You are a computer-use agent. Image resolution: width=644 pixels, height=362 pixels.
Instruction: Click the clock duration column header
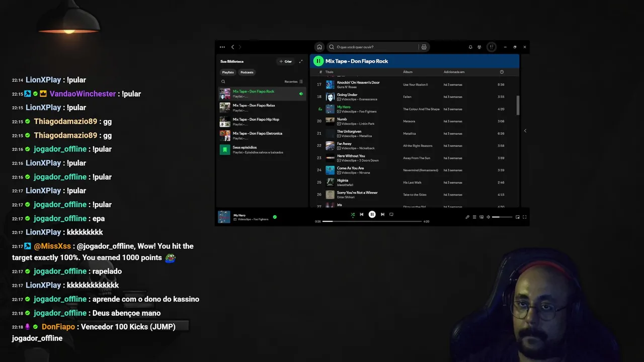click(502, 72)
